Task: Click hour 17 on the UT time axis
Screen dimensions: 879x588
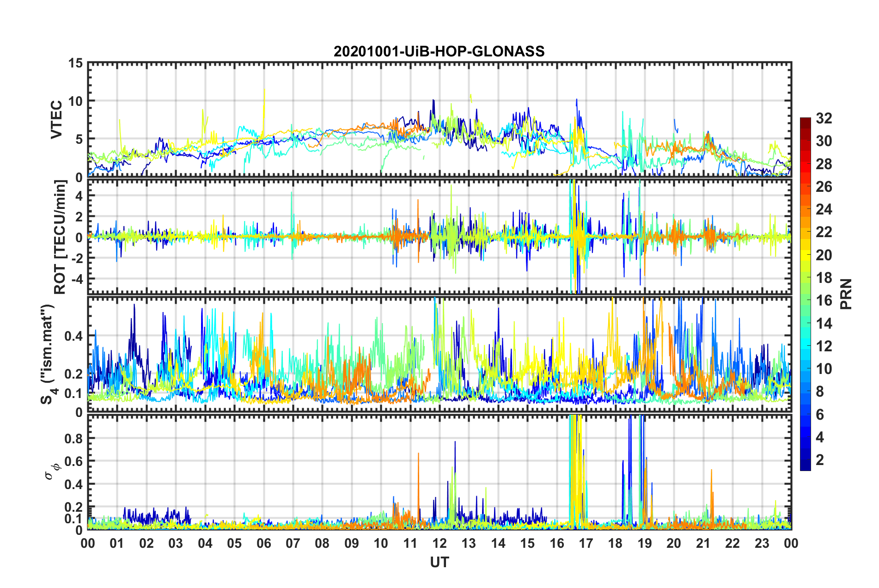Action: [586, 543]
